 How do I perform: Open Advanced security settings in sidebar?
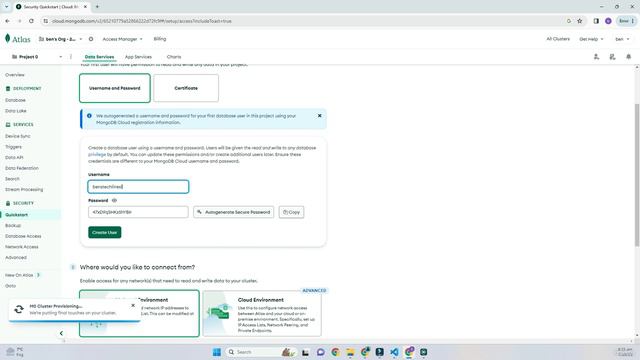(16, 257)
